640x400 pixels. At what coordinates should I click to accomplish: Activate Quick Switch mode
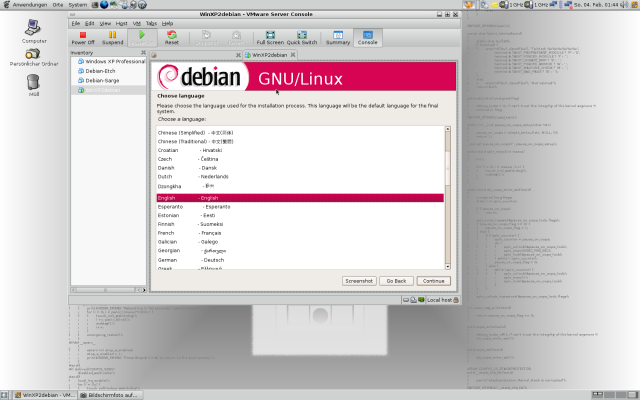pos(302,38)
